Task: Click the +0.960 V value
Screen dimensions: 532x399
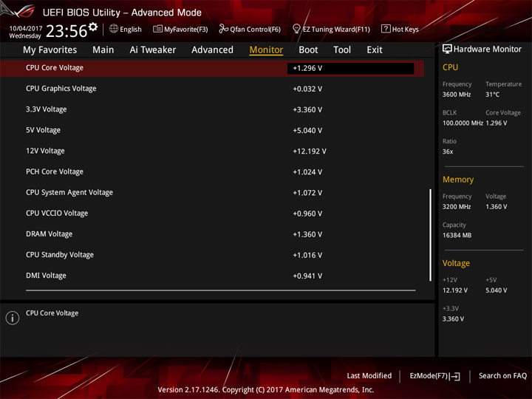Action: tap(307, 214)
